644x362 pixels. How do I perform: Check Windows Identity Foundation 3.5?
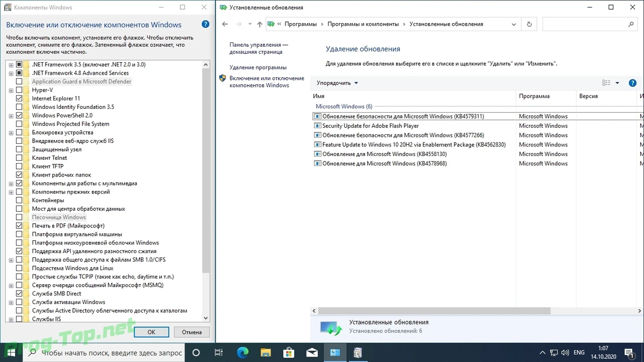[19, 107]
